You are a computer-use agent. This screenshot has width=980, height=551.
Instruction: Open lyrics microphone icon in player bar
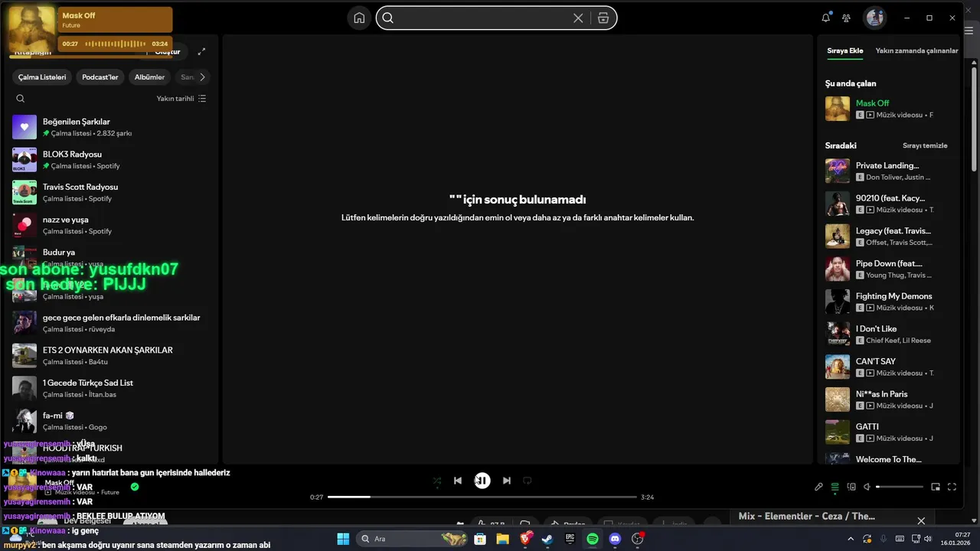[x=818, y=487]
